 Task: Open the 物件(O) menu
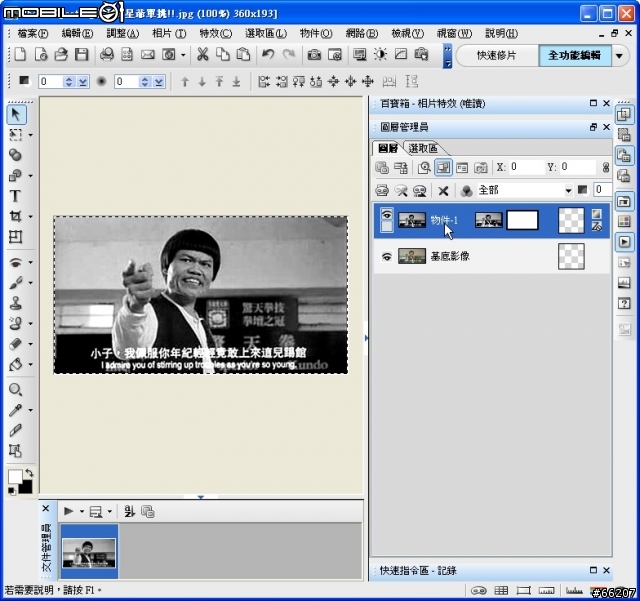click(x=316, y=33)
